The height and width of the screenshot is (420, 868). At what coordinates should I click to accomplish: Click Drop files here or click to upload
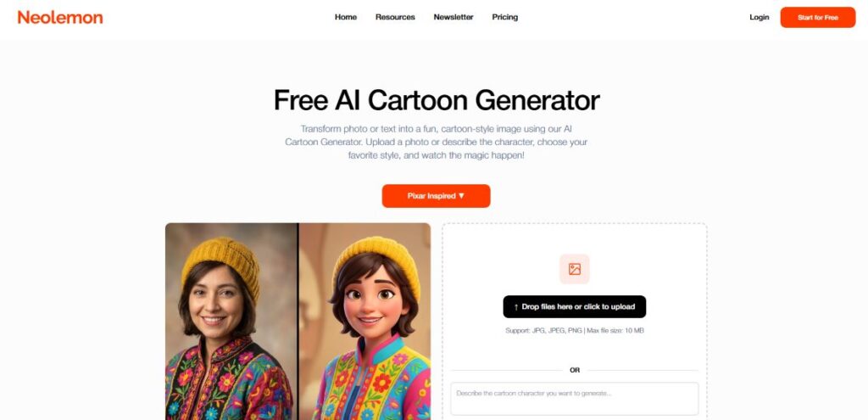point(575,307)
